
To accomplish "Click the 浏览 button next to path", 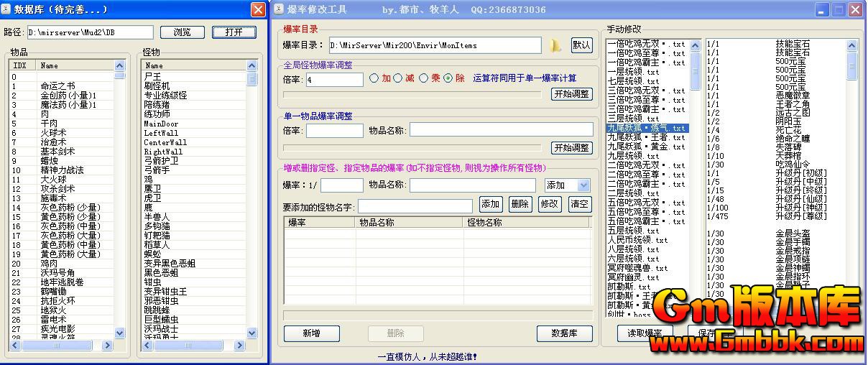I will [182, 32].
